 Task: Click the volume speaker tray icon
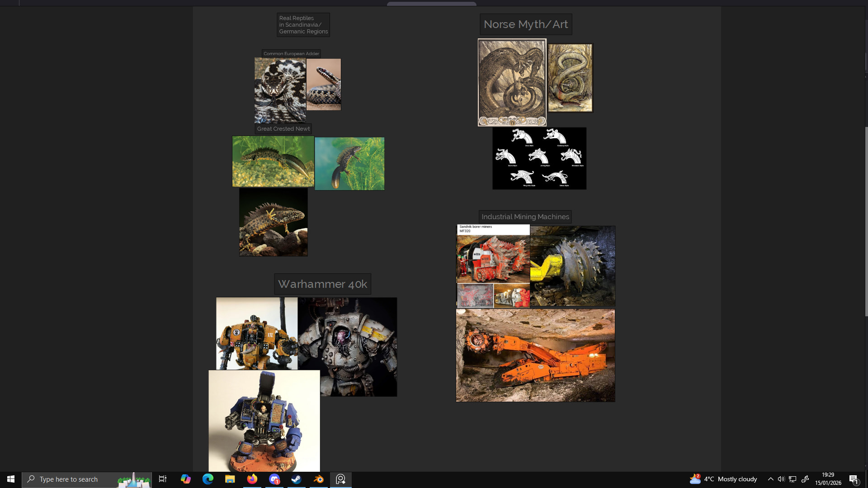click(781, 479)
